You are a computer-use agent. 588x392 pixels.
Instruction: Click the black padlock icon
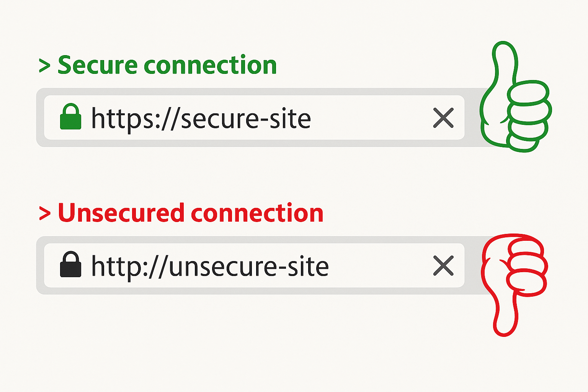pyautogui.click(x=71, y=264)
